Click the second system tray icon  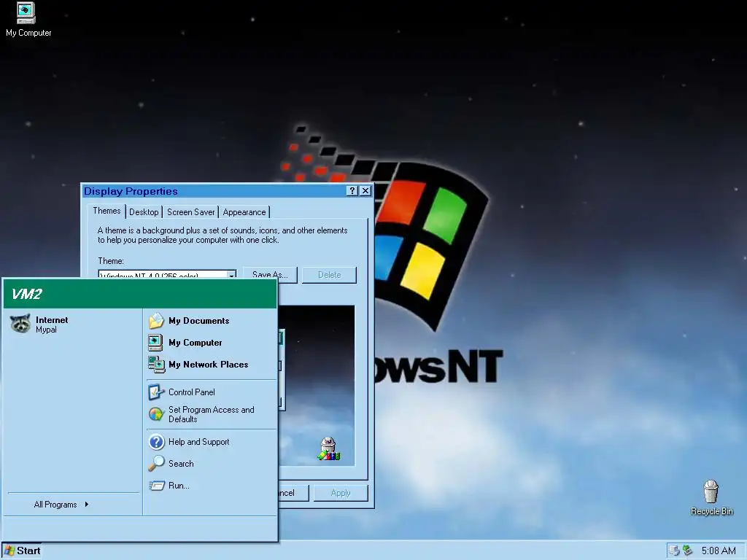point(687,551)
